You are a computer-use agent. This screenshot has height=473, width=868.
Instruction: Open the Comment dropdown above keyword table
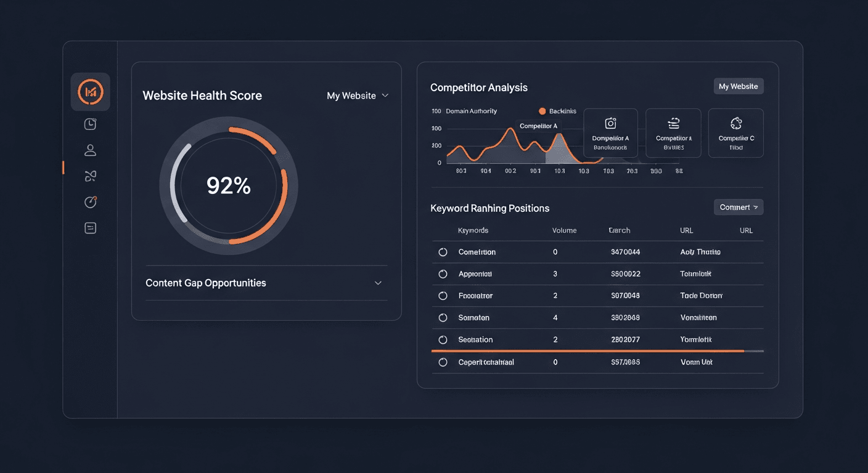738,208
